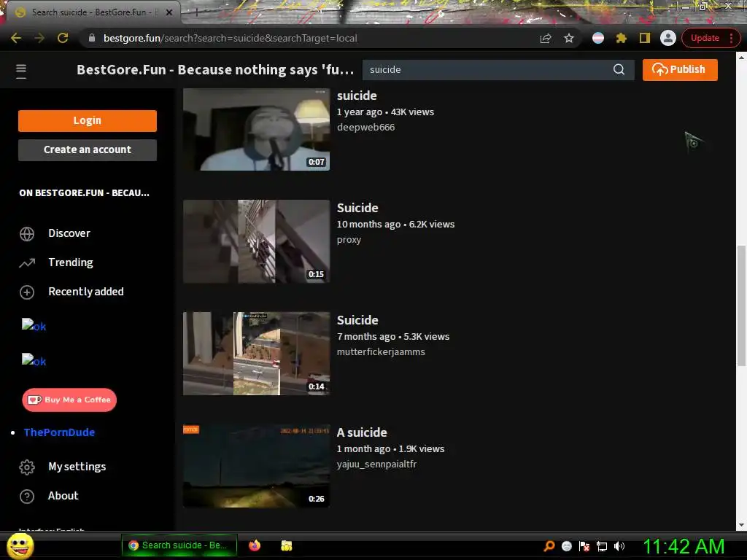Screen dimensions: 747x560
Task: Click the Trending arrow icon
Action: 27,262
